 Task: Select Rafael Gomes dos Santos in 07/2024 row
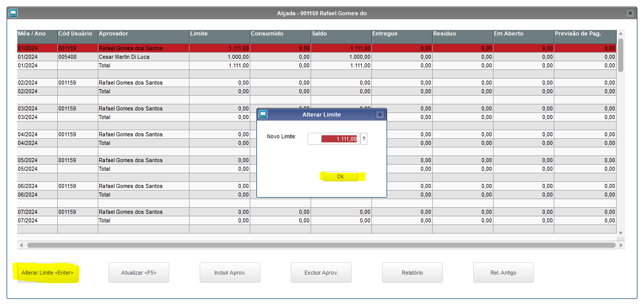tap(317, 212)
